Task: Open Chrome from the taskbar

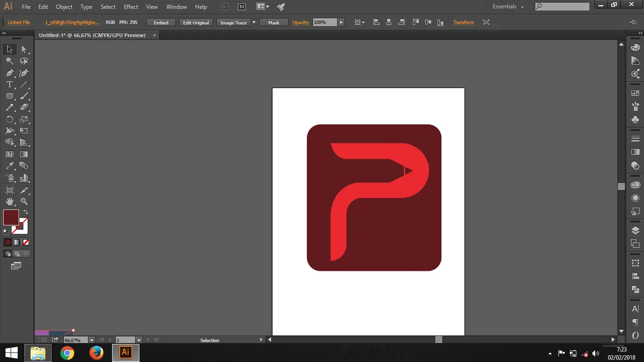Action: (67, 353)
